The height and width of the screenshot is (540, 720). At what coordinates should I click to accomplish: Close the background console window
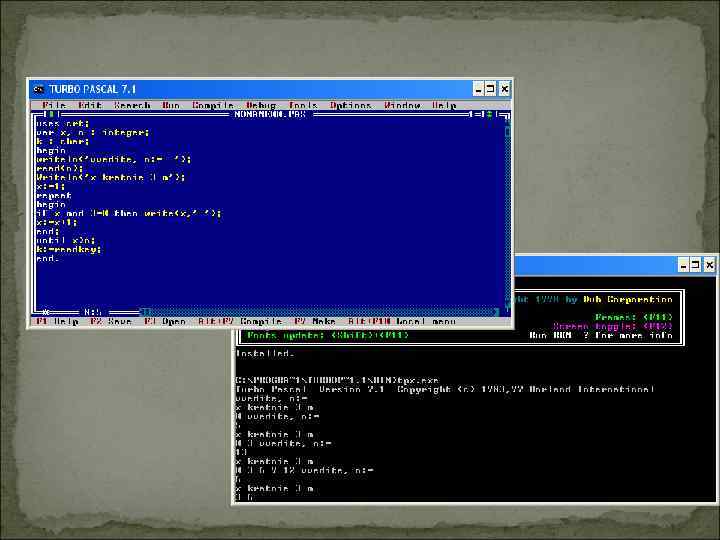point(709,265)
